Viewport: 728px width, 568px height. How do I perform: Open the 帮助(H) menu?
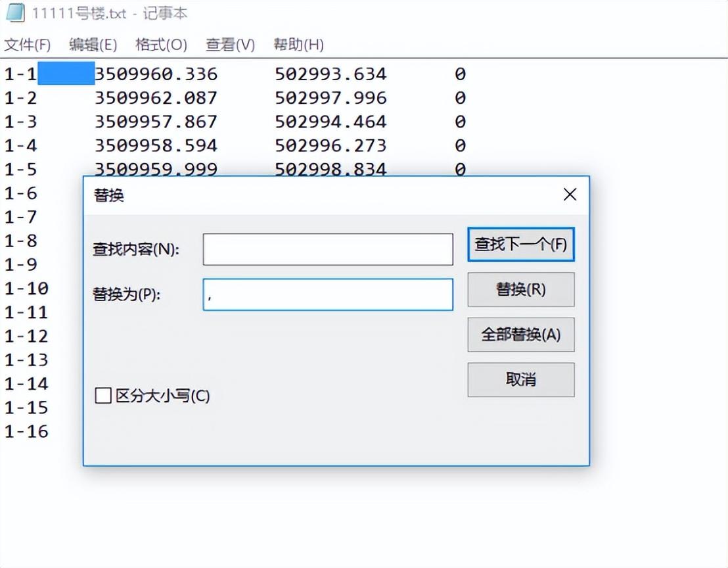(298, 44)
